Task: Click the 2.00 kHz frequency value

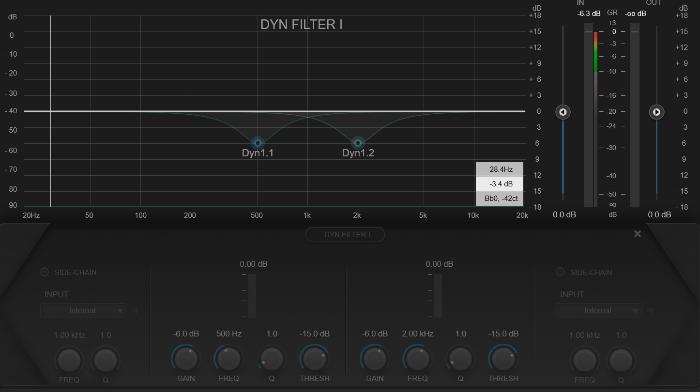Action: click(x=417, y=334)
